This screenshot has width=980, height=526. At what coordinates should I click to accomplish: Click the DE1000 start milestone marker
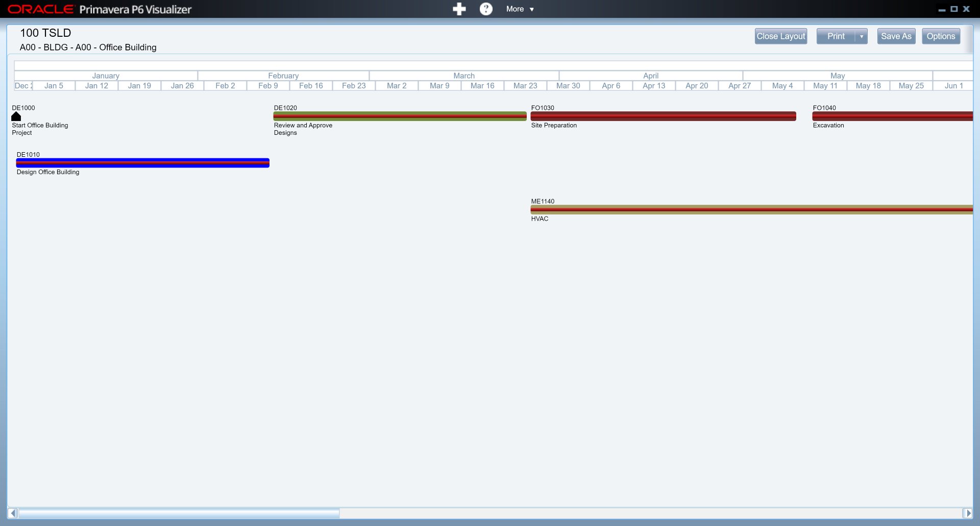pos(16,116)
